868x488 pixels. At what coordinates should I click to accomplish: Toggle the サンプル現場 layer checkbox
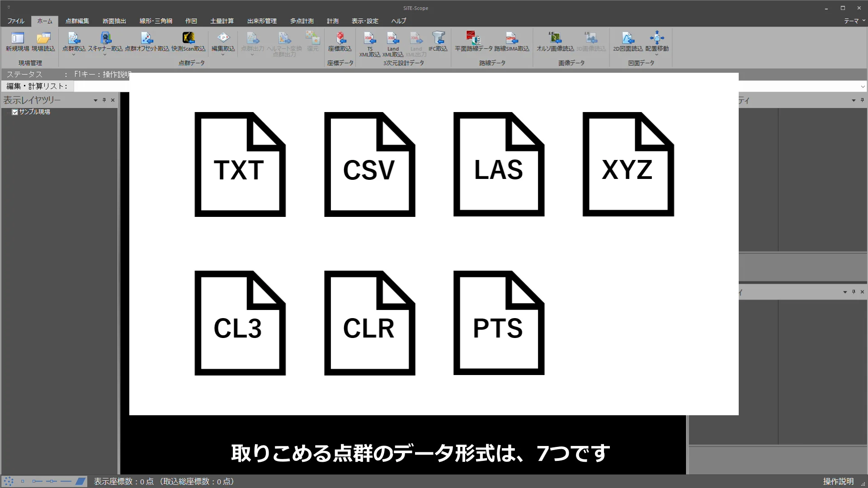point(14,112)
